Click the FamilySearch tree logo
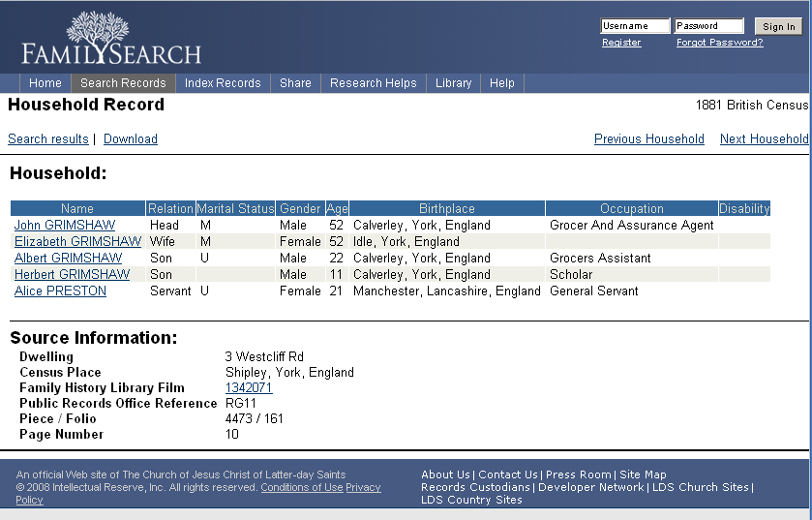The image size is (812, 520). point(111,39)
